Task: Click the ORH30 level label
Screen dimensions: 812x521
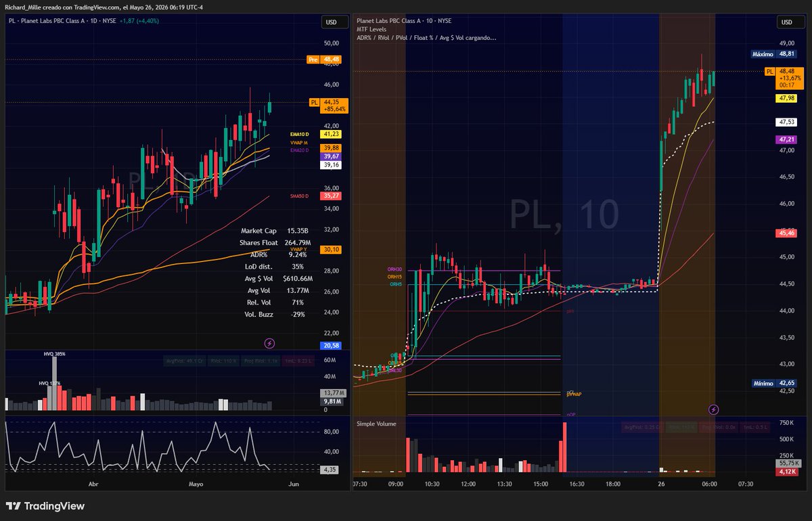Action: [394, 270]
